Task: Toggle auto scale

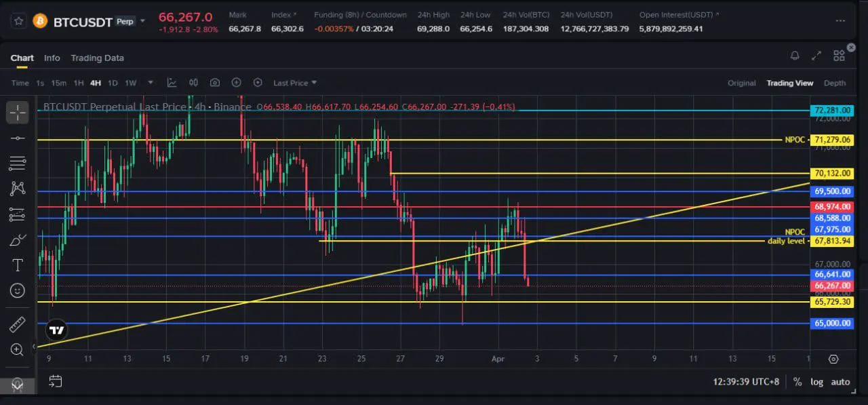Action: [840, 382]
